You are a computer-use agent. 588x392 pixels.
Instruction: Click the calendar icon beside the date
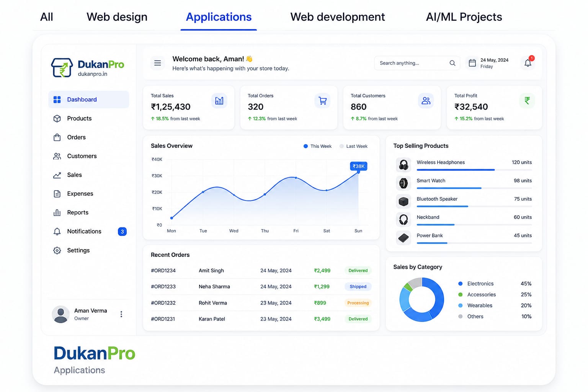[472, 63]
